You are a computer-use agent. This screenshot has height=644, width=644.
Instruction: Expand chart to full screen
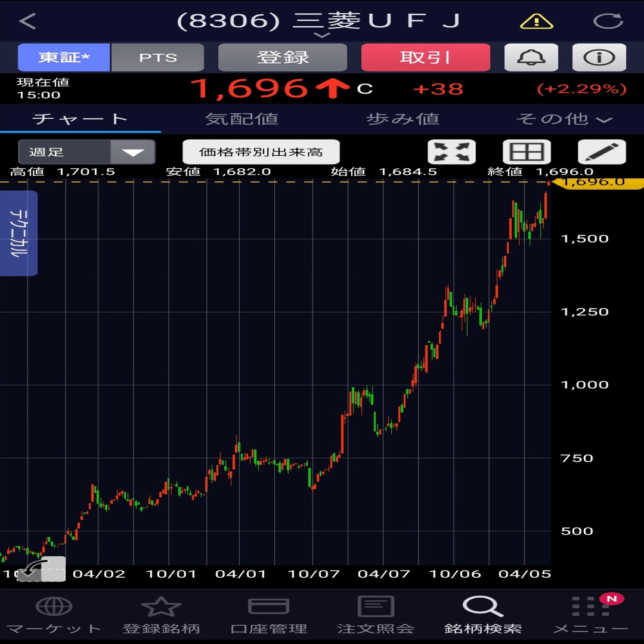pyautogui.click(x=451, y=152)
